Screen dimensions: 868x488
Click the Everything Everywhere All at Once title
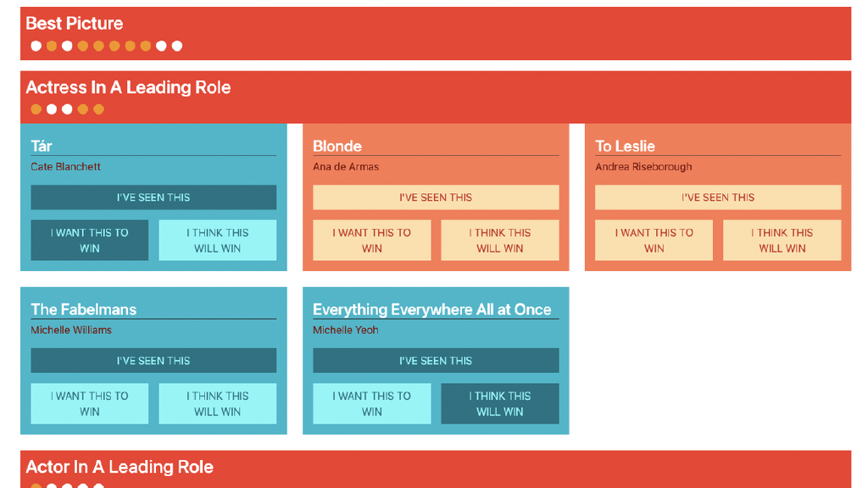[431, 309]
